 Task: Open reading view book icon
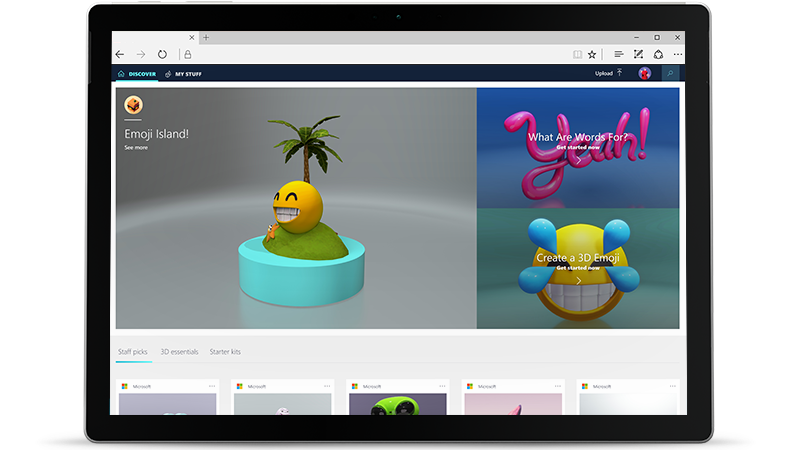tap(577, 54)
